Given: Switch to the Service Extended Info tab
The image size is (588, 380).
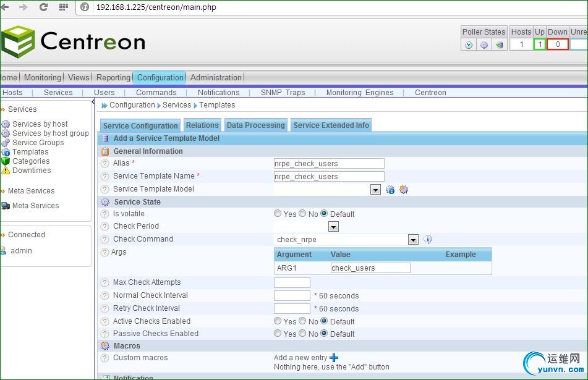Looking at the screenshot, I should click(x=331, y=125).
